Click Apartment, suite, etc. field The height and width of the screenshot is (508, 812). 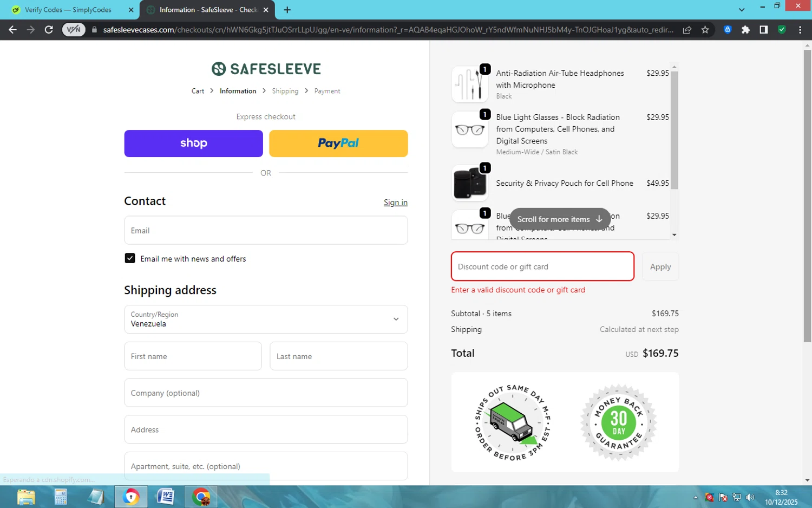[266, 466]
